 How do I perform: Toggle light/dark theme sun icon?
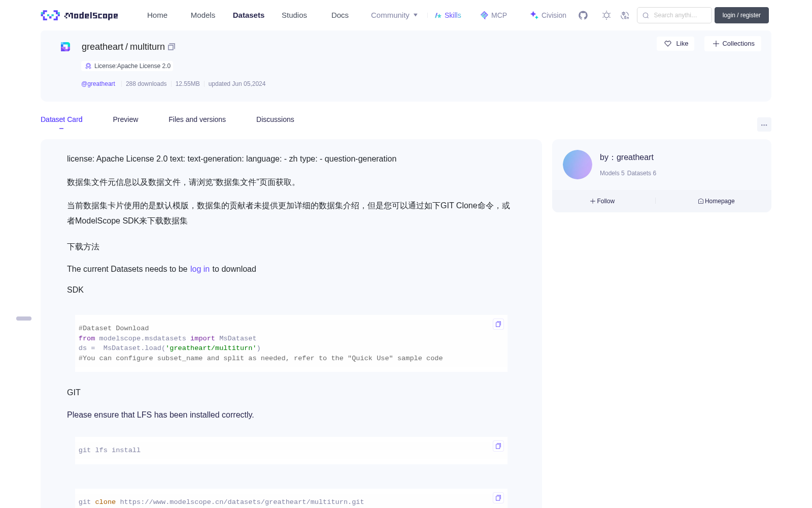606,15
